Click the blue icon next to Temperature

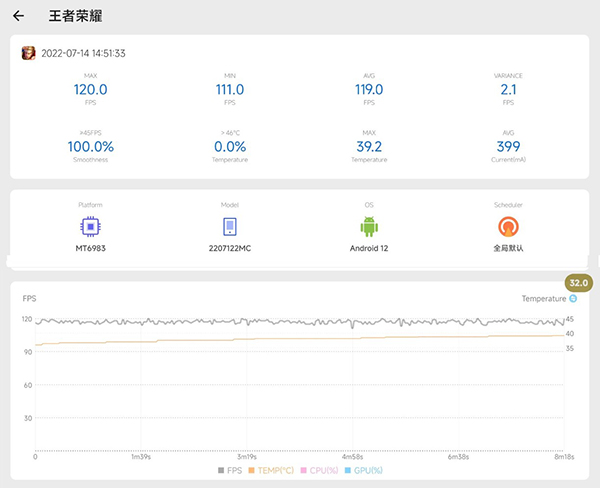point(573,298)
